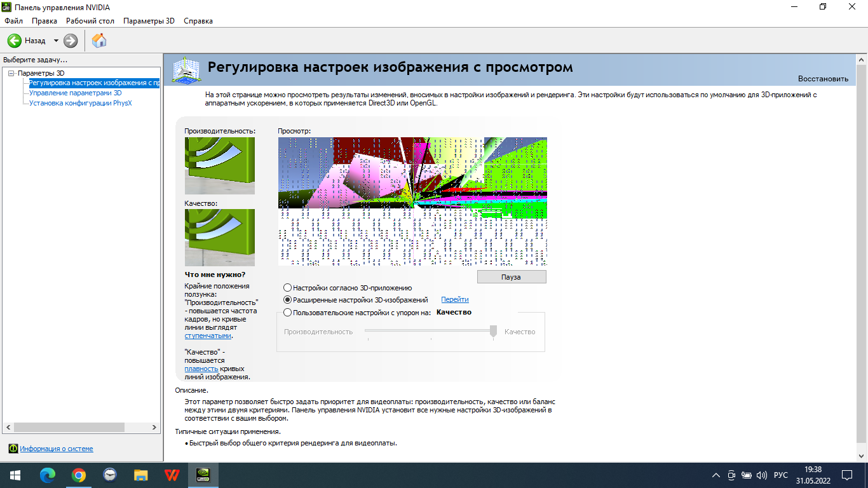Image resolution: width=868 pixels, height=488 pixels.
Task: Click the main panel's scroll down arrow
Action: (861, 456)
